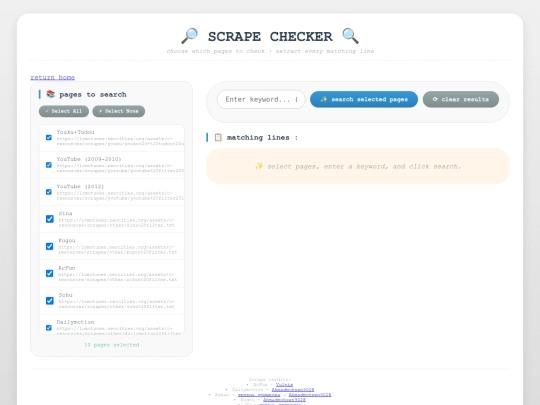The height and width of the screenshot is (405, 540).
Task: Click the left magnifying glass title icon
Action: 189,36
